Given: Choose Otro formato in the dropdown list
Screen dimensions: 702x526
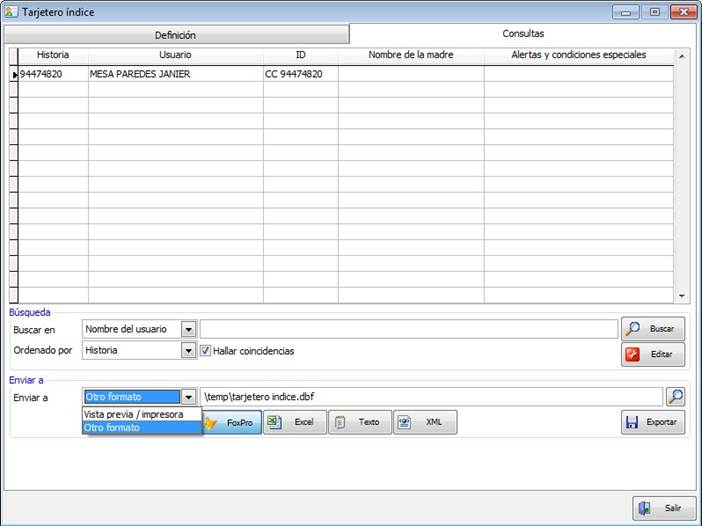Looking at the screenshot, I should pyautogui.click(x=141, y=428).
